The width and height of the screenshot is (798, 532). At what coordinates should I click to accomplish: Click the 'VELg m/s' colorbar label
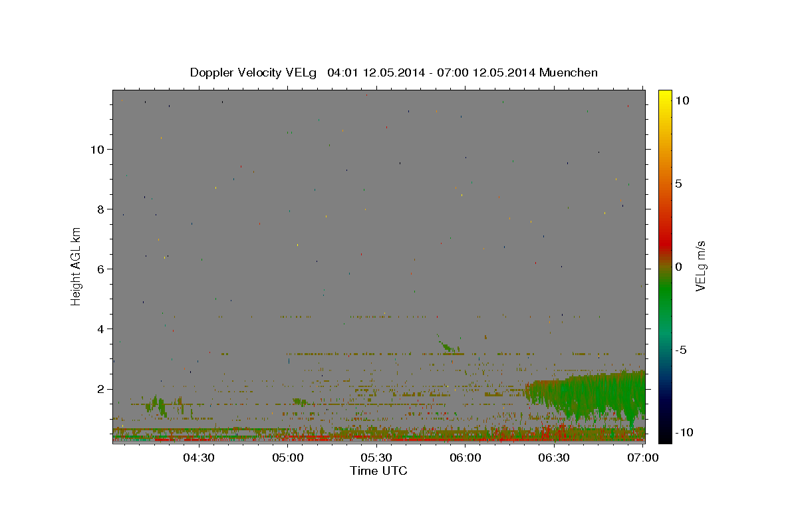pyautogui.click(x=700, y=267)
